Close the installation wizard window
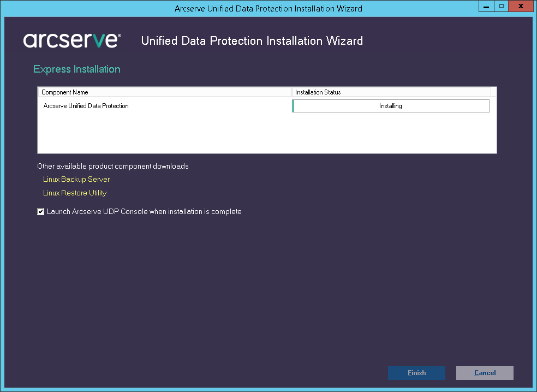This screenshot has height=392, width=537. click(x=521, y=6)
